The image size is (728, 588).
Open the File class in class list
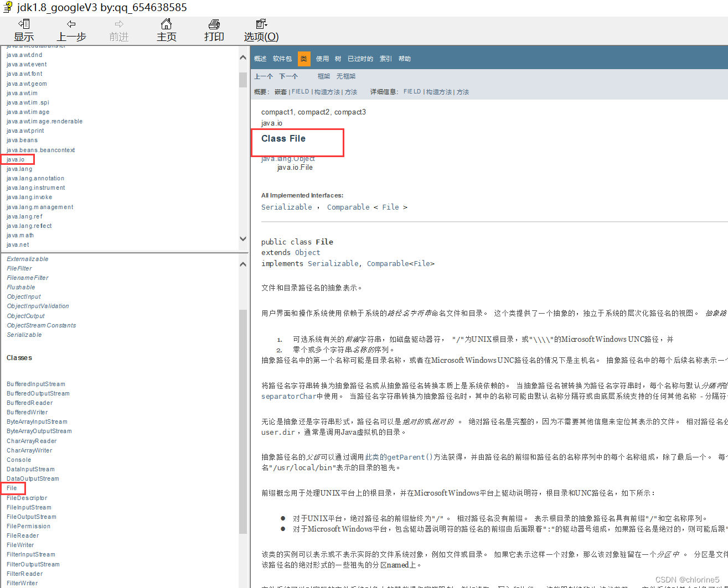coord(12,488)
